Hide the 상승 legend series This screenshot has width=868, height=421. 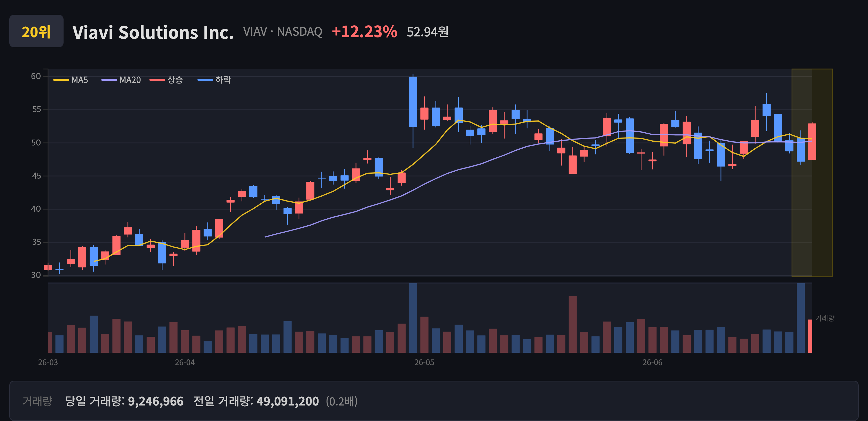166,80
